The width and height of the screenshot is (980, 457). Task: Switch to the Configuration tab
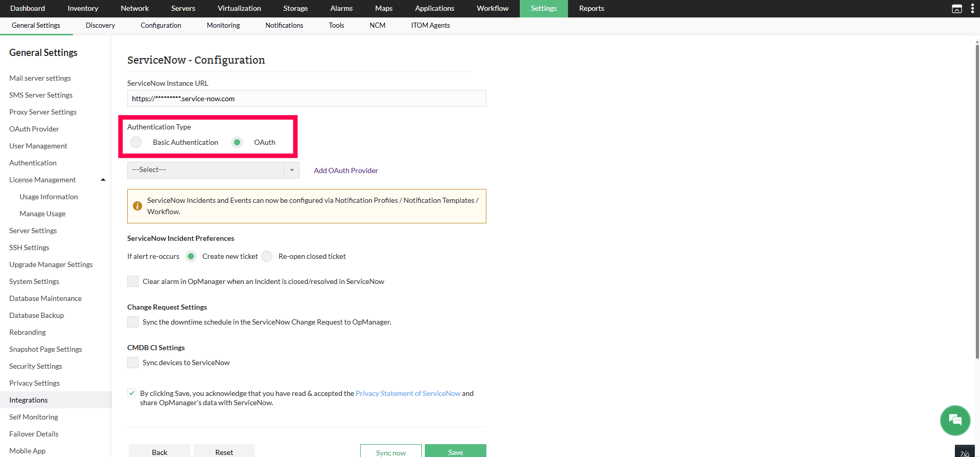[x=161, y=25]
